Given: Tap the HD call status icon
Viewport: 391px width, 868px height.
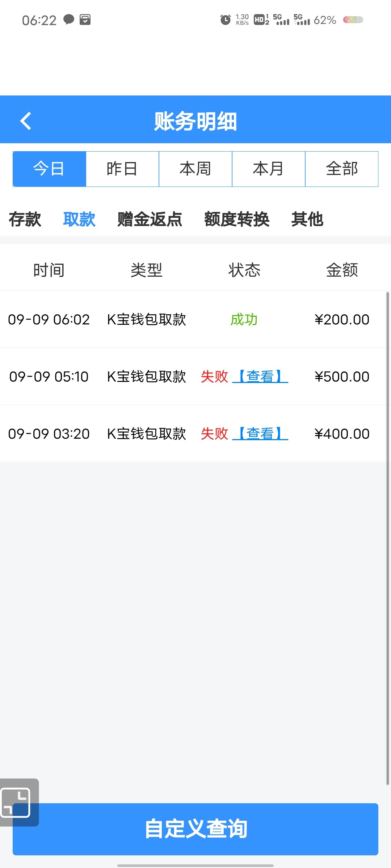Looking at the screenshot, I should (261, 20).
